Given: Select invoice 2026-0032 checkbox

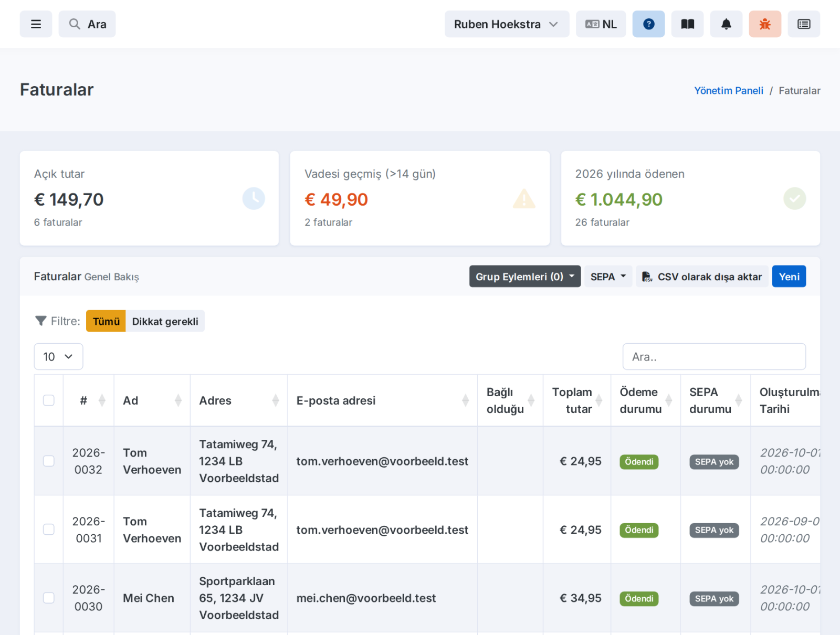Looking at the screenshot, I should tap(49, 461).
